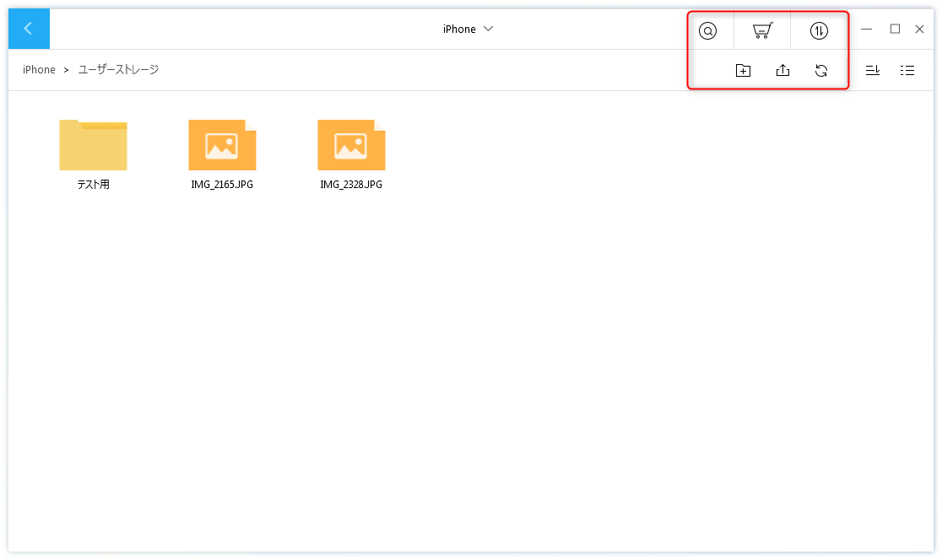The width and height of the screenshot is (942, 560).
Task: Select the テスト用 folder
Action: click(x=93, y=145)
